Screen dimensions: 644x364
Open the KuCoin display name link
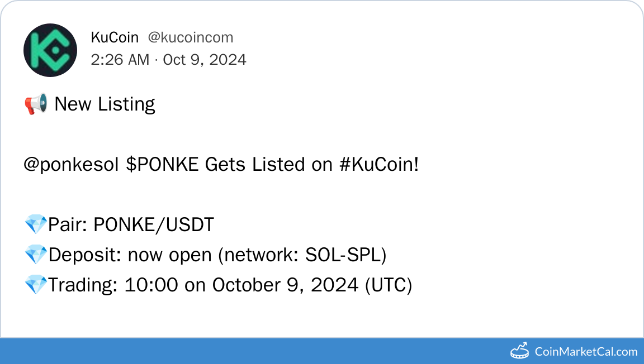[115, 38]
